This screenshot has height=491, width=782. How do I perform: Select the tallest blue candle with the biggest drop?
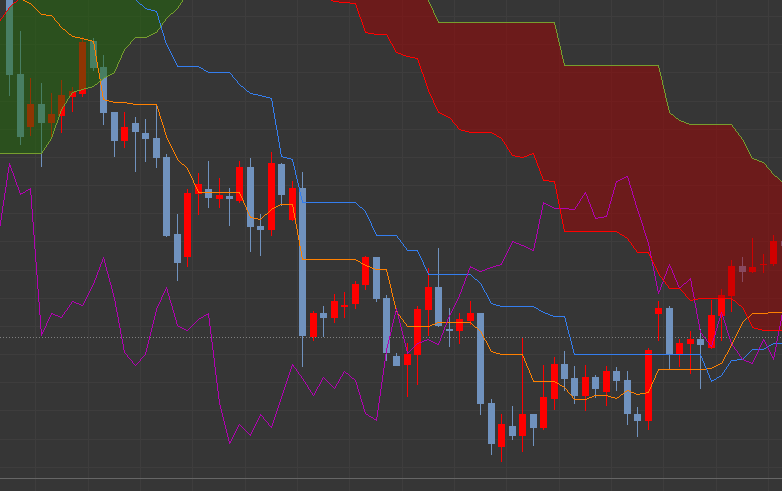tap(302, 262)
